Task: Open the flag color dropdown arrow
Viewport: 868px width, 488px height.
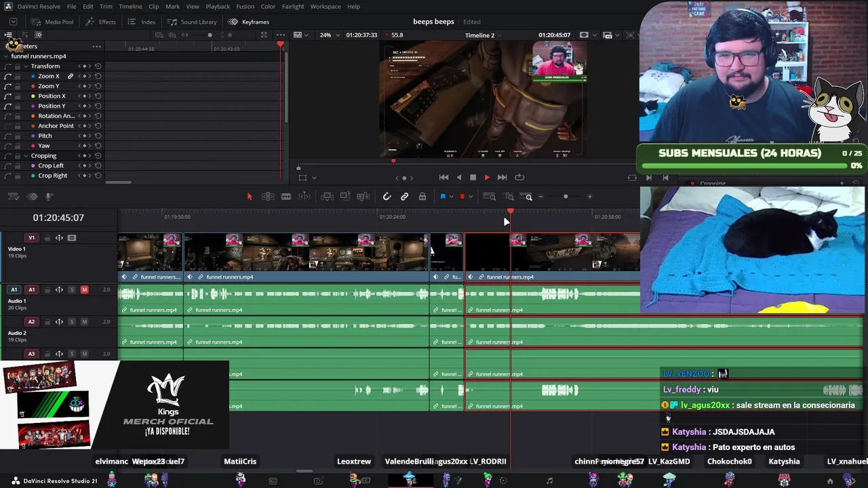Action: [451, 197]
